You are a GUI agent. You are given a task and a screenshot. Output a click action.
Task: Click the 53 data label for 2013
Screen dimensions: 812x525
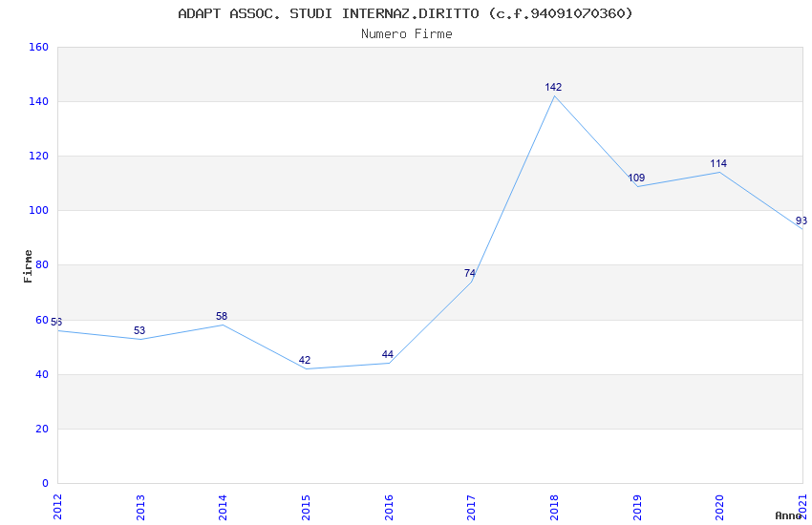coord(139,330)
